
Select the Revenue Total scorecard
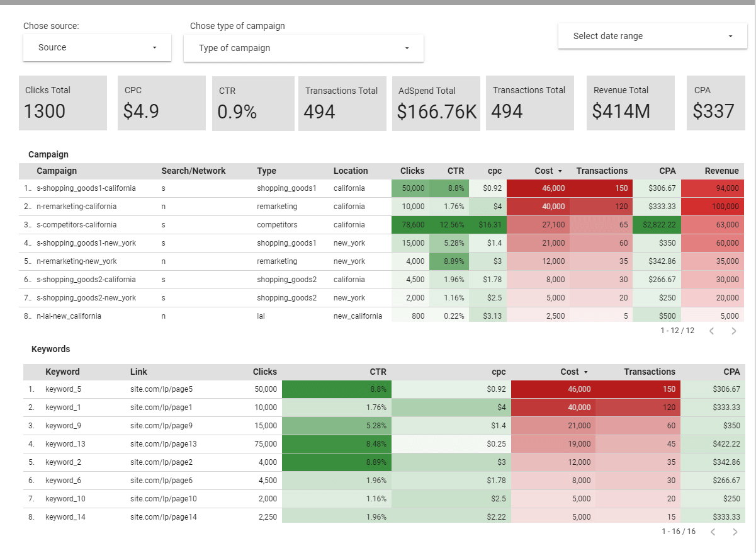630,103
